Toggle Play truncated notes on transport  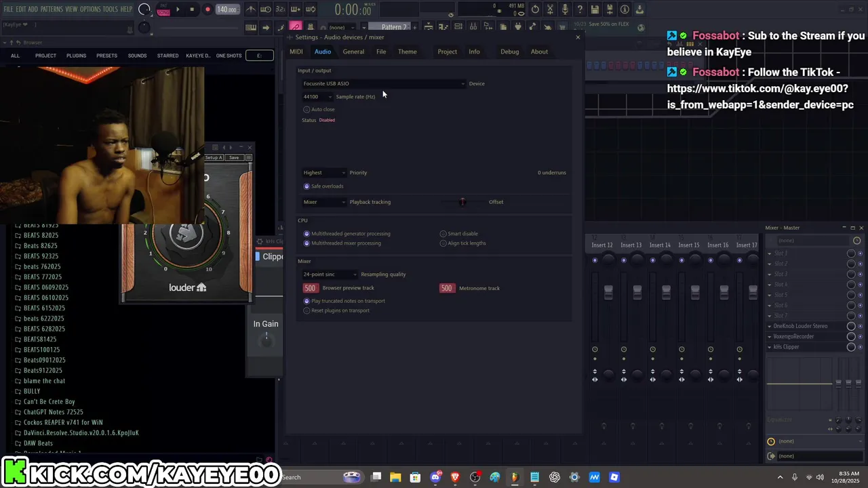click(x=344, y=301)
